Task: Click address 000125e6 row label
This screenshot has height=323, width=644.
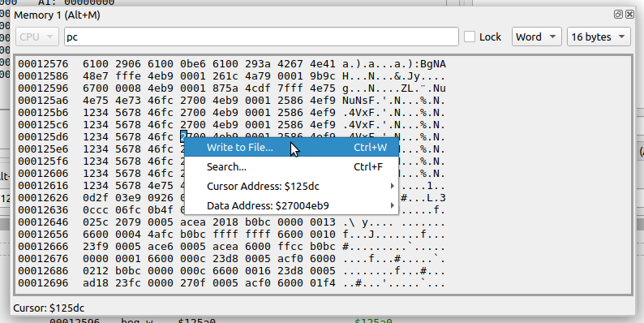Action: tap(43, 149)
